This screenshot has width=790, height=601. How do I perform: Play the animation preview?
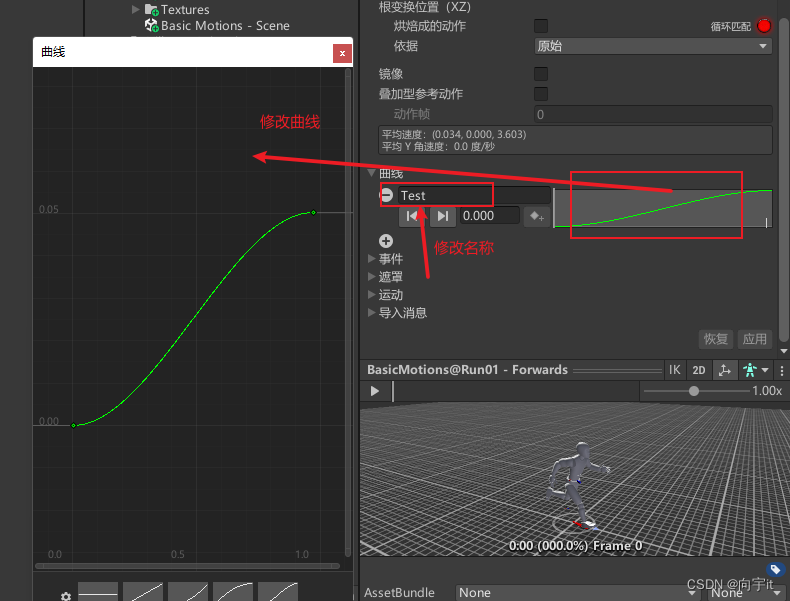pos(374,391)
